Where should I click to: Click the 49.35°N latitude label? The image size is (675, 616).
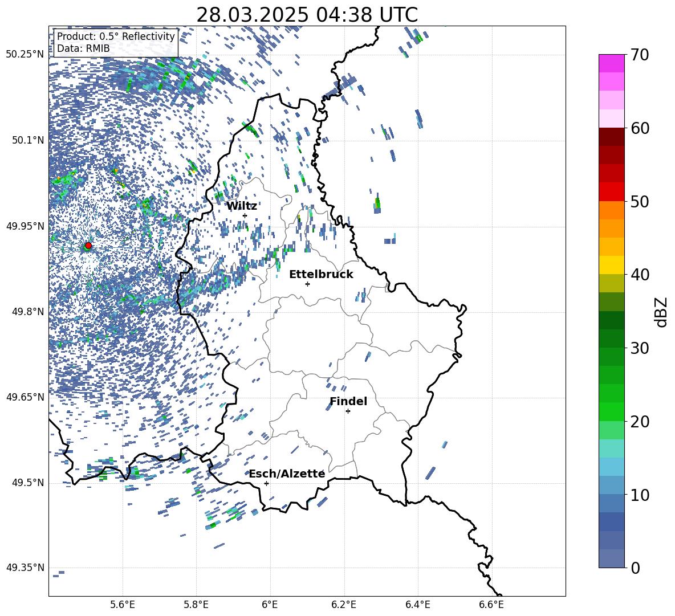click(x=25, y=568)
